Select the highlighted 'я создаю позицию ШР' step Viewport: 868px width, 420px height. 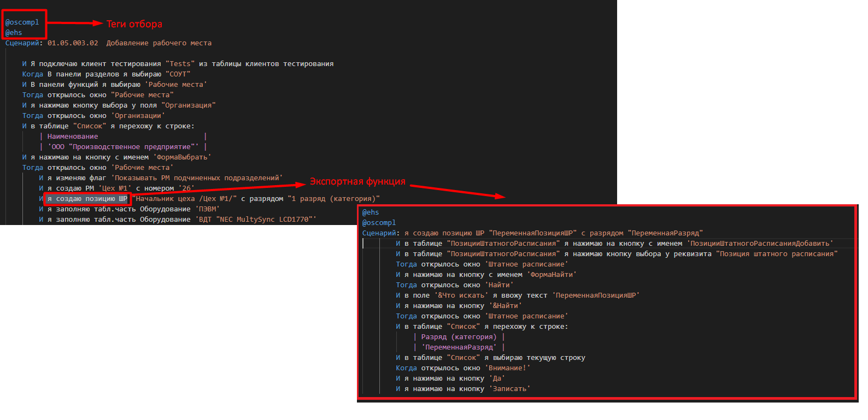87,199
